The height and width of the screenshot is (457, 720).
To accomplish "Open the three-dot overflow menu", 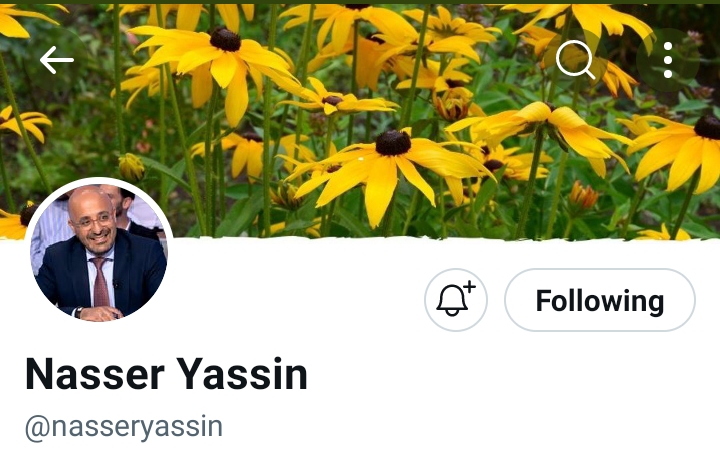I will (x=668, y=60).
